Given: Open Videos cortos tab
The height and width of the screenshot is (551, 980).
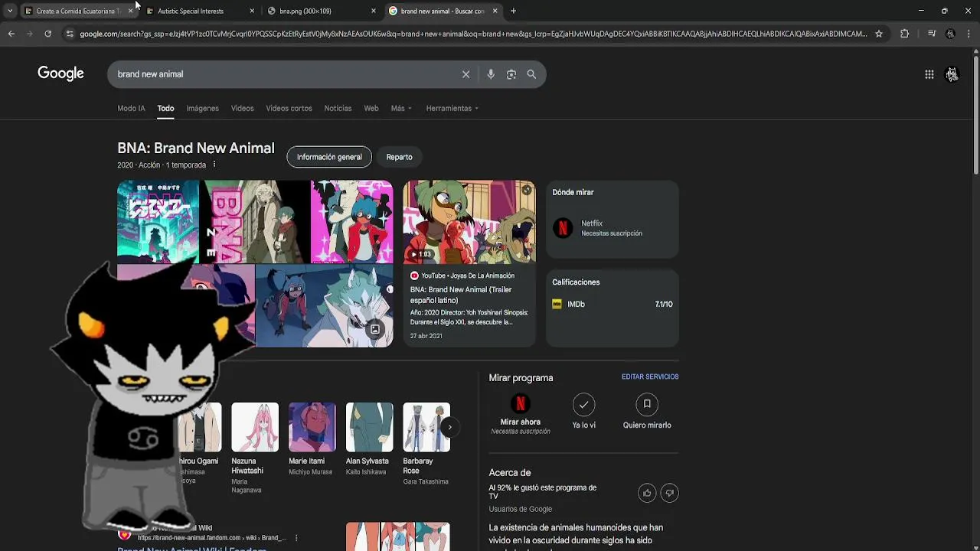Looking at the screenshot, I should [289, 108].
